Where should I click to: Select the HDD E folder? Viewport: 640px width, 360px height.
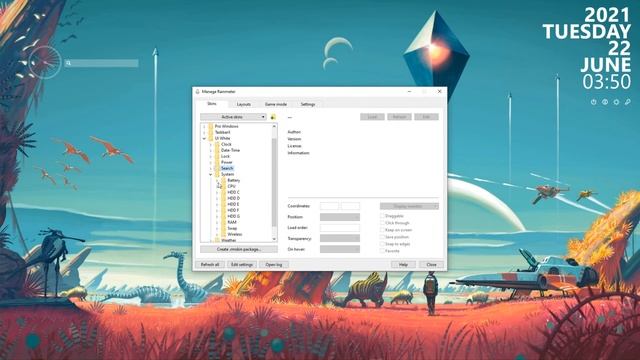coord(233,204)
